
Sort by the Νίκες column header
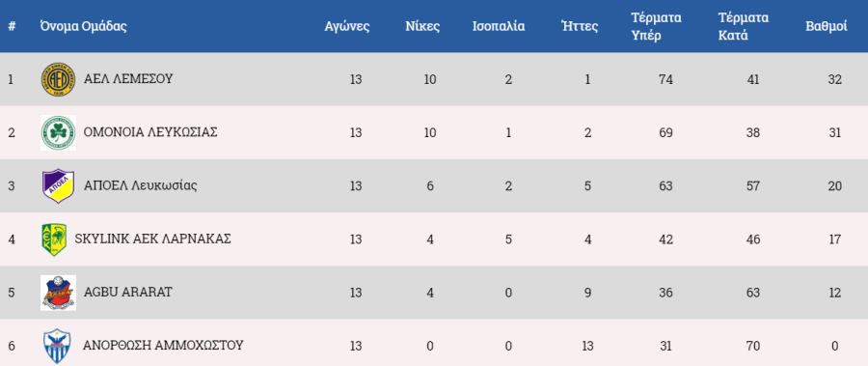(423, 26)
